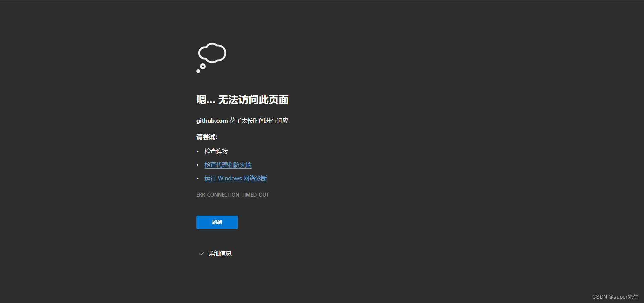Open the 运行 Windows 网络诊断 link

[x=235, y=178]
